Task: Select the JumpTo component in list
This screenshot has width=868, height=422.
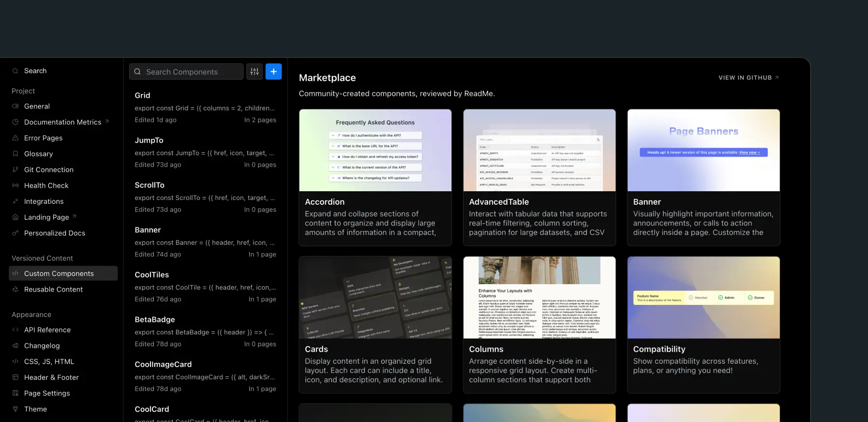Action: click(x=205, y=152)
